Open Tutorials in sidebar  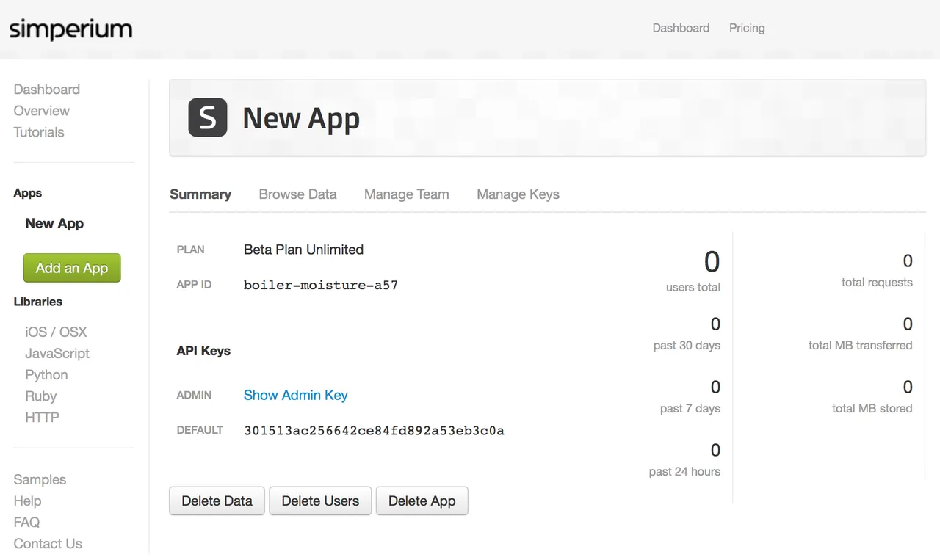click(39, 132)
